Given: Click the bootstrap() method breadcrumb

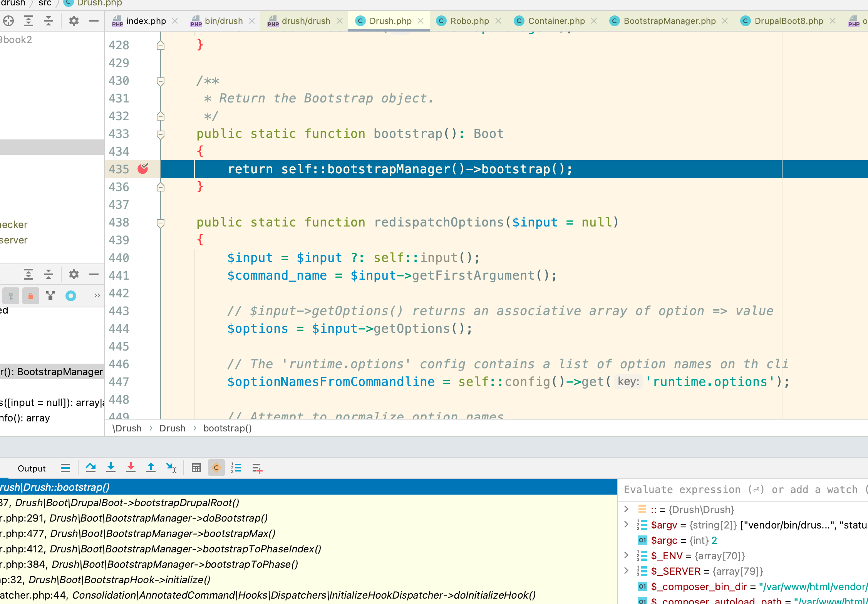Looking at the screenshot, I should click(227, 428).
